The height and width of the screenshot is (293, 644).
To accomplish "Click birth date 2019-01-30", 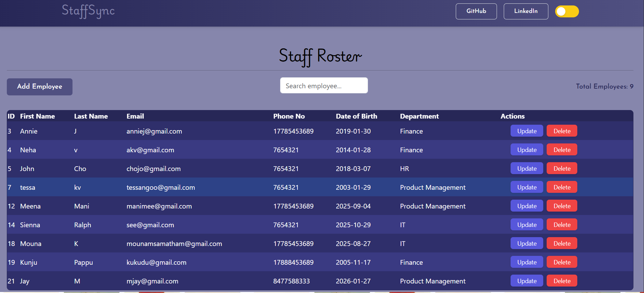I will tap(353, 131).
